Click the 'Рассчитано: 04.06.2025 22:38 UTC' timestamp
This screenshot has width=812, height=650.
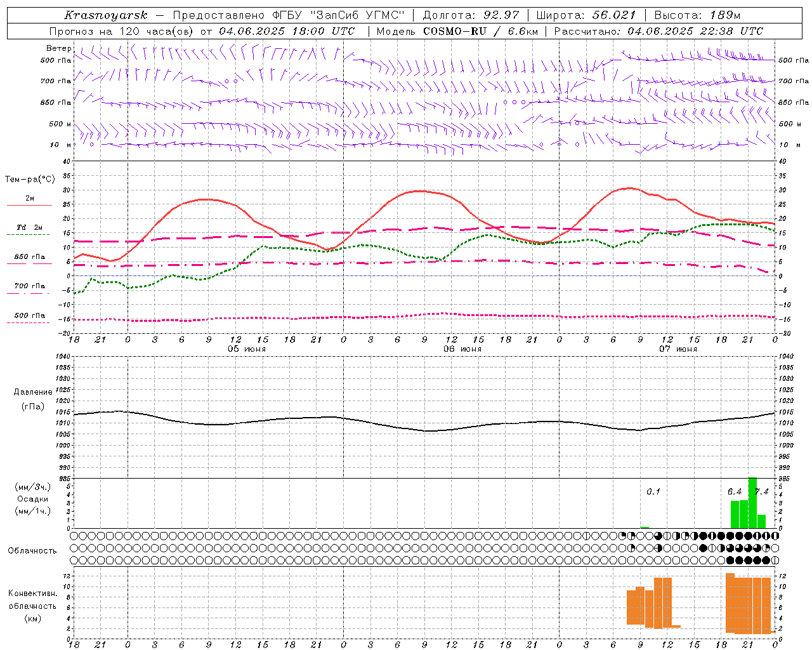658,31
